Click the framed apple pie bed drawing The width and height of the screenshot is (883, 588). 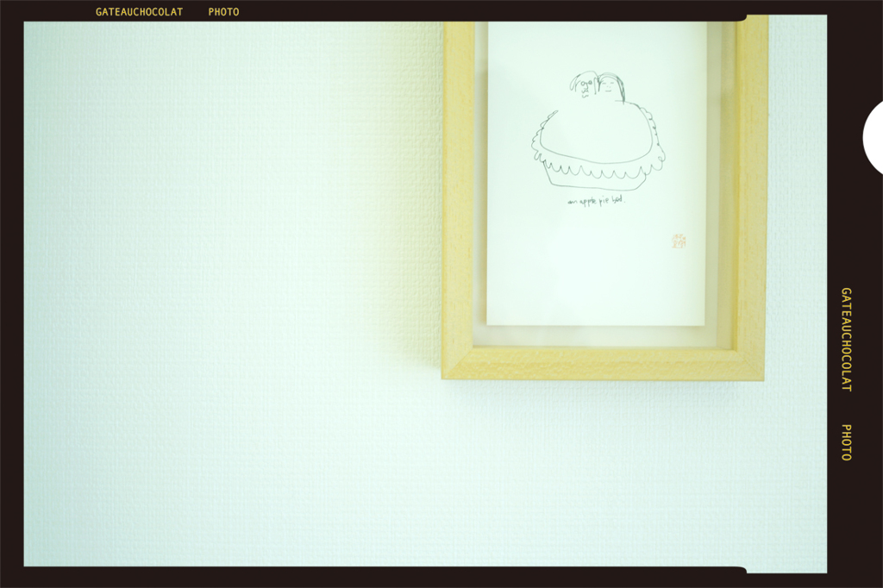coord(604,197)
